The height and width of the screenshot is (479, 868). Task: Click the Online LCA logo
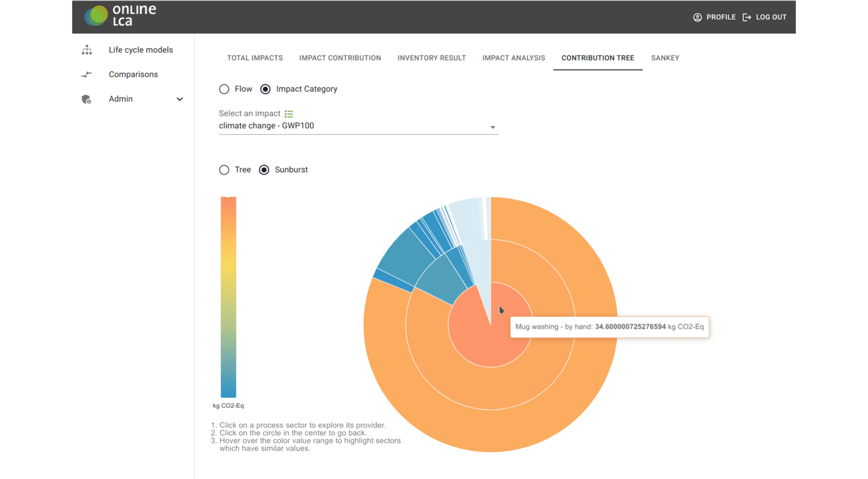click(x=120, y=16)
